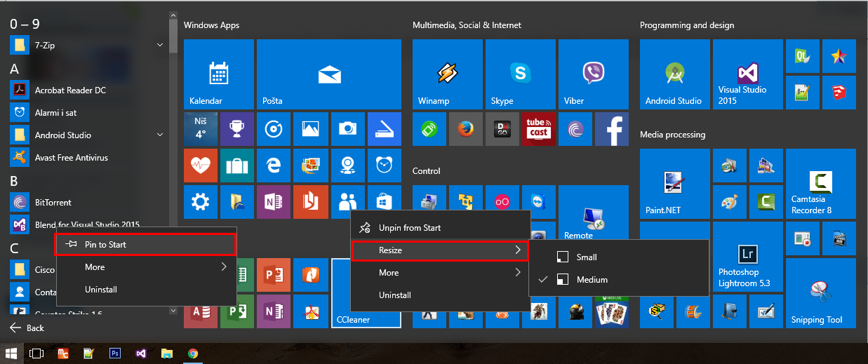Viewport: 868px width, 364px height.
Task: Click the Control group title
Action: [x=427, y=171]
